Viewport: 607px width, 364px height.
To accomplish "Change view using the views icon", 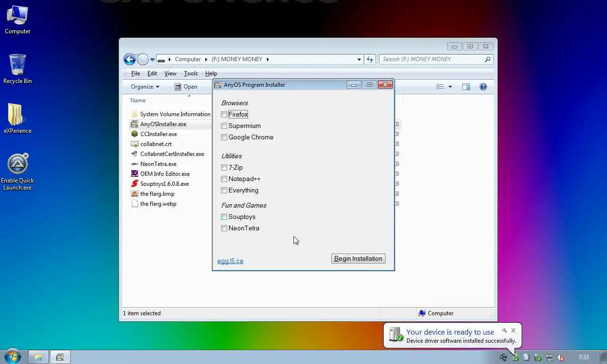I will 440,87.
